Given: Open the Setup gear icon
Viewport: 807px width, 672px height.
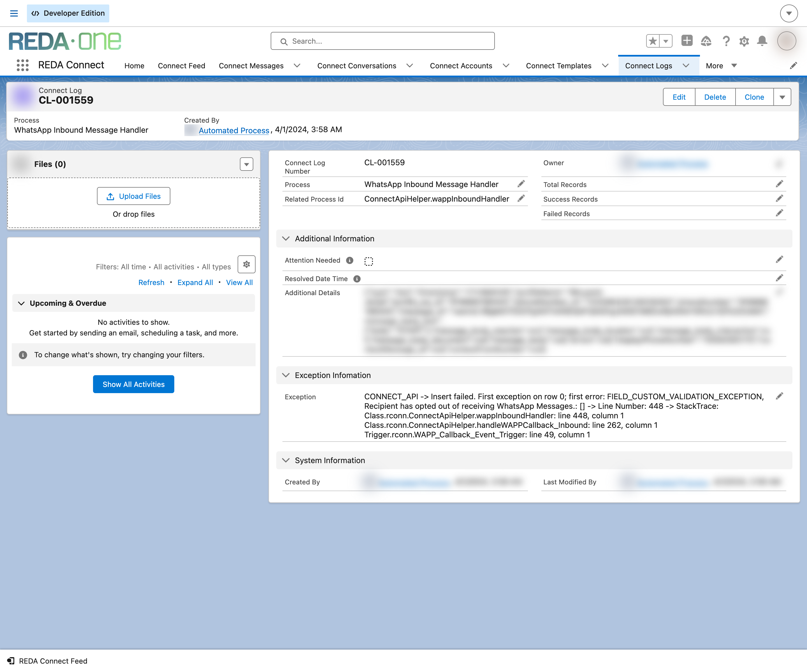Looking at the screenshot, I should [x=744, y=41].
